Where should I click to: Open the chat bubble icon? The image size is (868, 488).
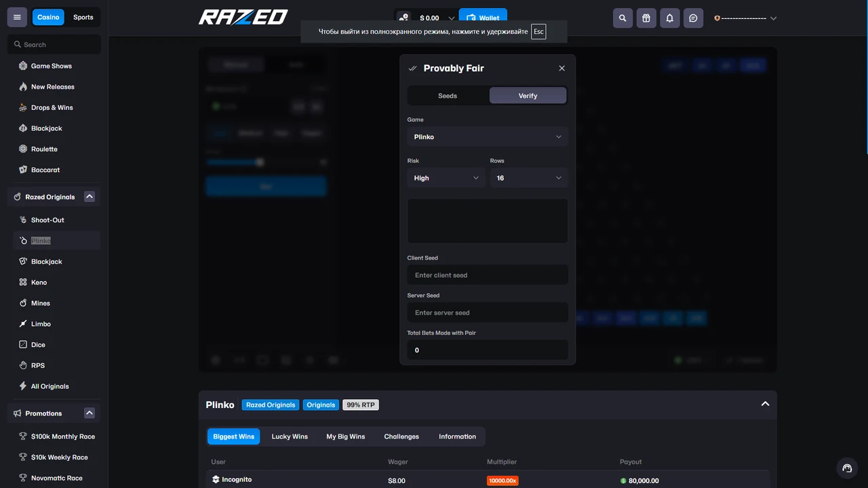(x=693, y=18)
